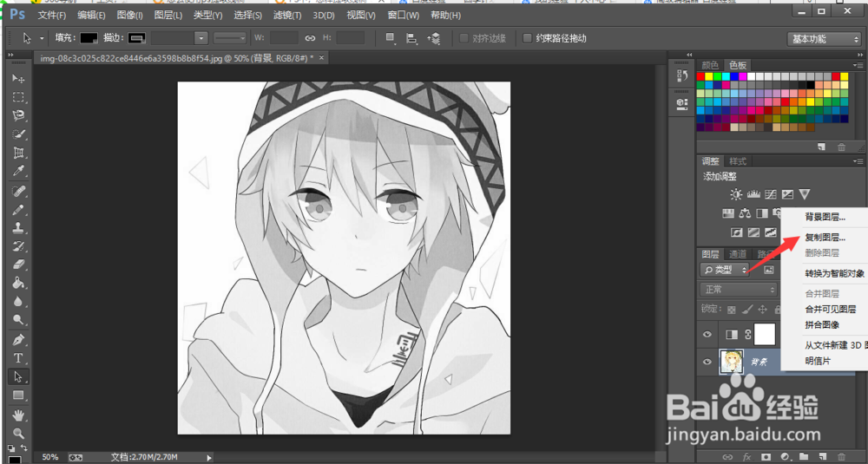868x464 pixels.
Task: Add a Color Balance adjustment
Action: click(745, 213)
